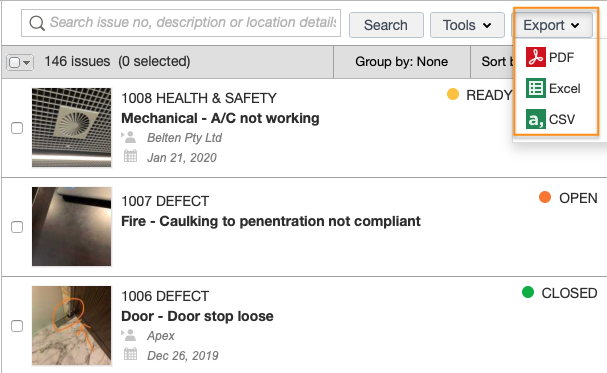Click the PDF export icon
This screenshot has height=373, width=607.
(536, 57)
